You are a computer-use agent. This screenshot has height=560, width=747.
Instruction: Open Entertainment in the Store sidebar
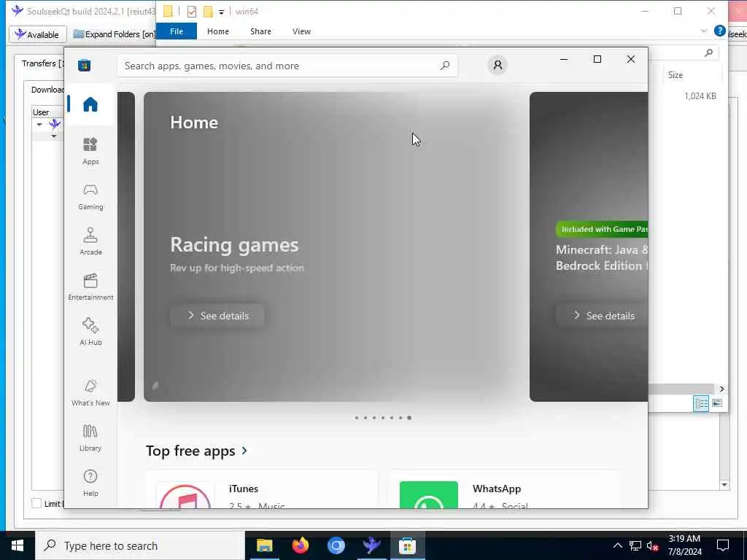[x=90, y=287]
